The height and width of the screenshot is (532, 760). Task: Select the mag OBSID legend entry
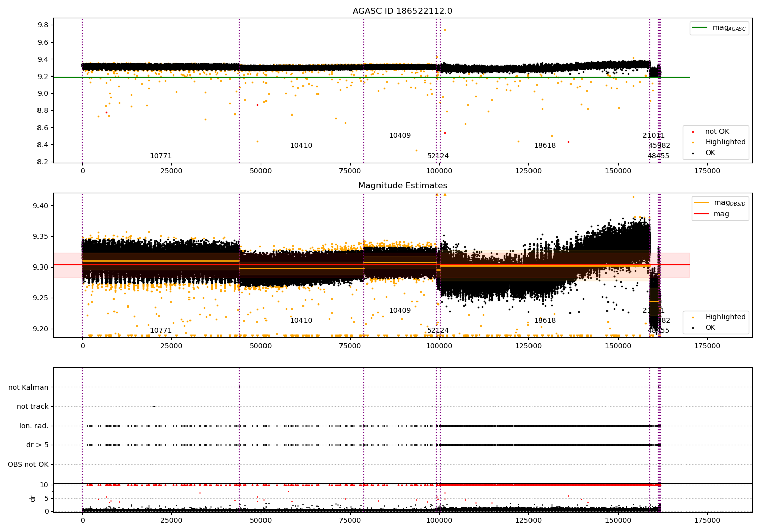[730, 203]
